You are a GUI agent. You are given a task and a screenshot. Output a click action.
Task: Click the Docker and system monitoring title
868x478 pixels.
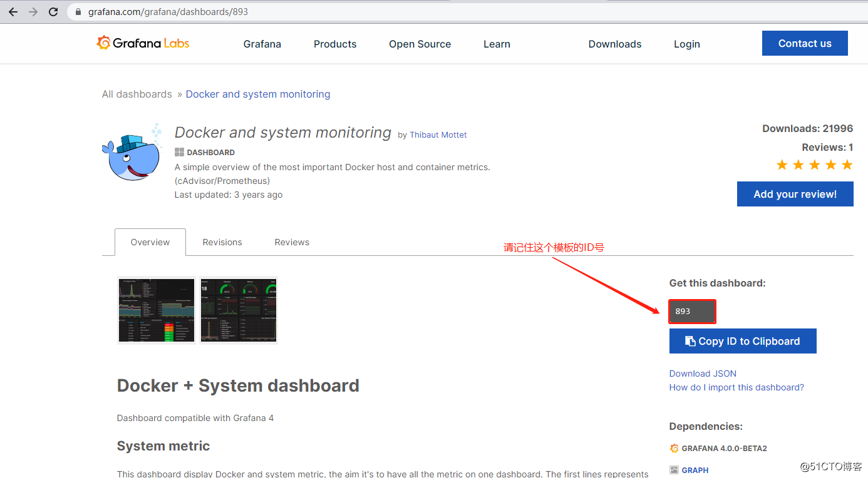[x=283, y=133]
